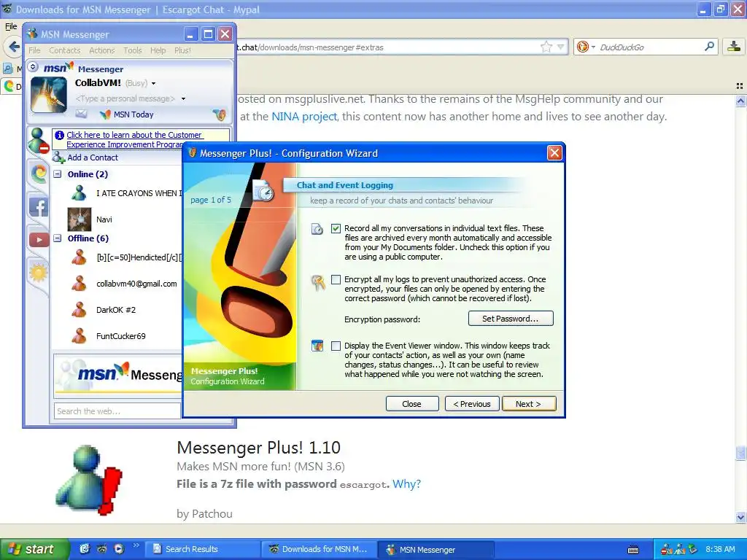
Task: Open the browser File menu
Action: coord(11,26)
